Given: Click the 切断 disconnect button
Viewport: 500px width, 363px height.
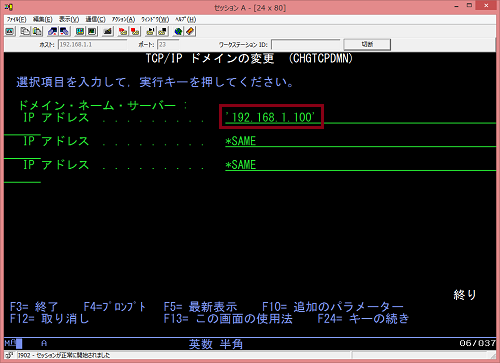Looking at the screenshot, I should [x=367, y=44].
